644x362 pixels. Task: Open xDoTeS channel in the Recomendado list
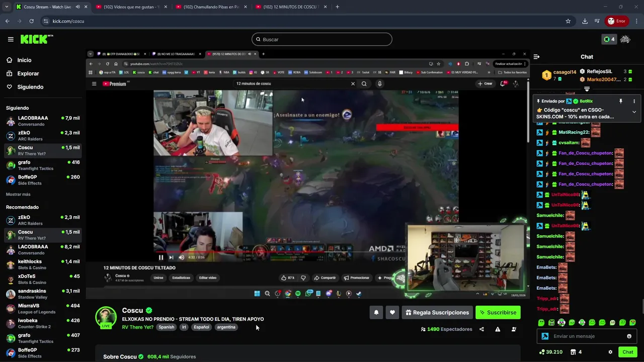tap(43, 279)
